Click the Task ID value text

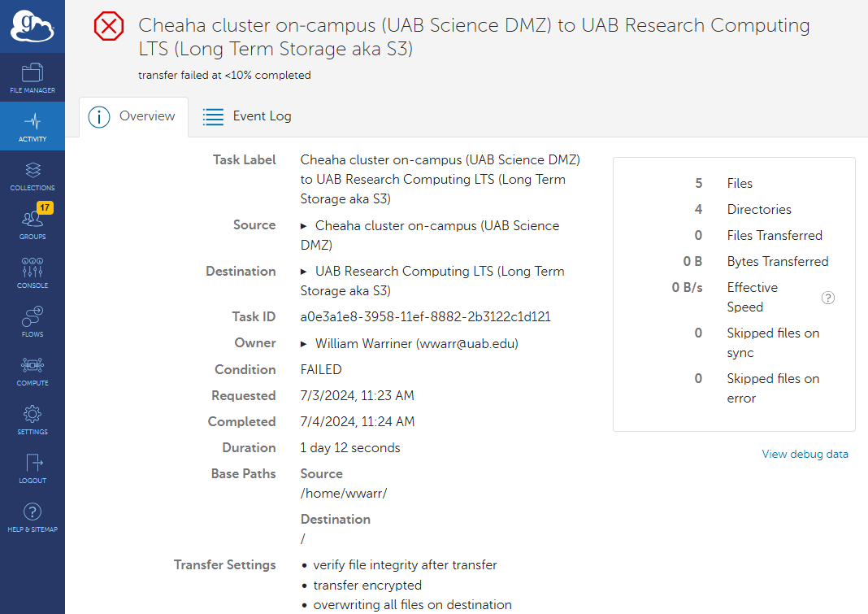(425, 317)
